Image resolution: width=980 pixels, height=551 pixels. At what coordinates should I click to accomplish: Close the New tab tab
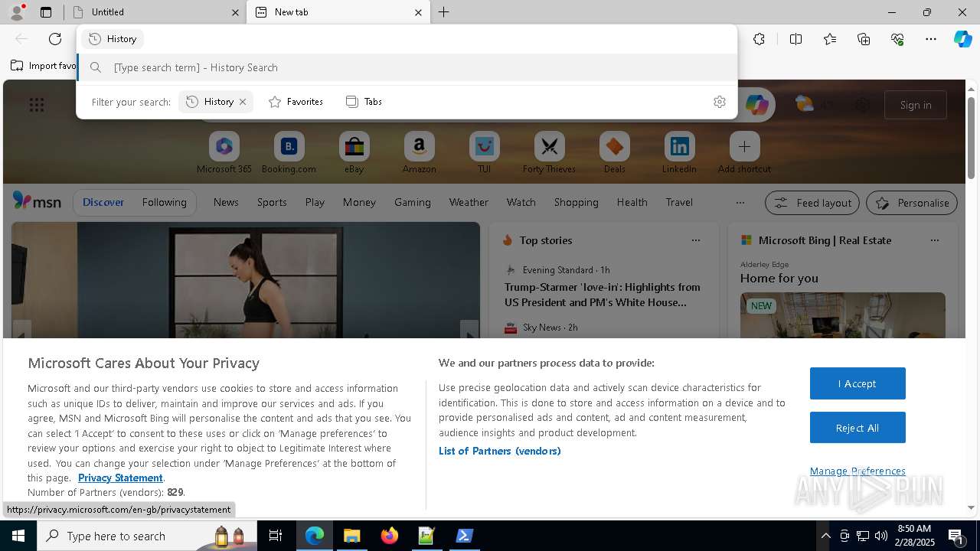pos(418,12)
